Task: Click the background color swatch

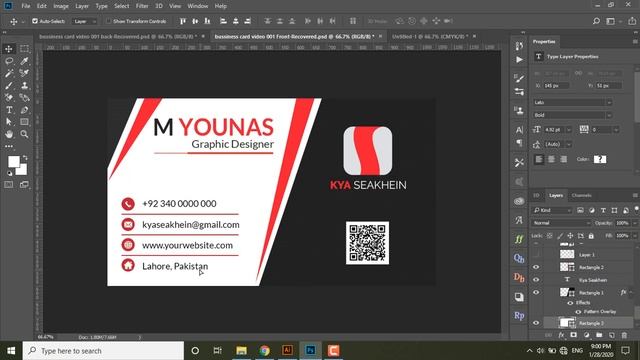Action: (23, 171)
